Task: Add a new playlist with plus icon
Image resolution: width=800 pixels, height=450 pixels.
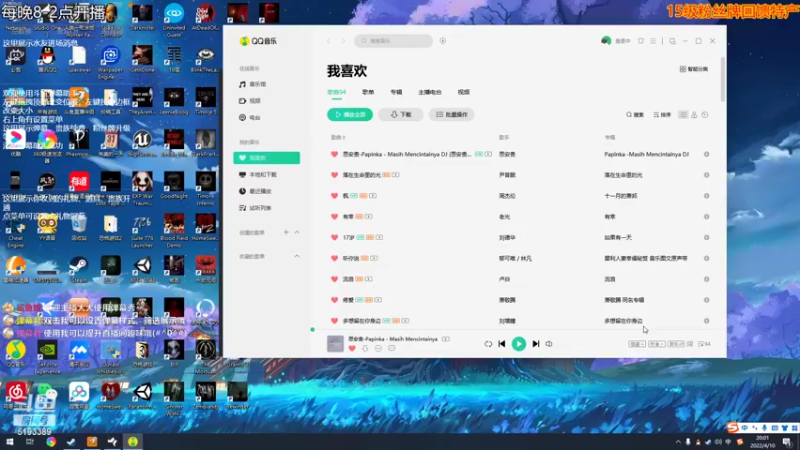Action: click(286, 233)
